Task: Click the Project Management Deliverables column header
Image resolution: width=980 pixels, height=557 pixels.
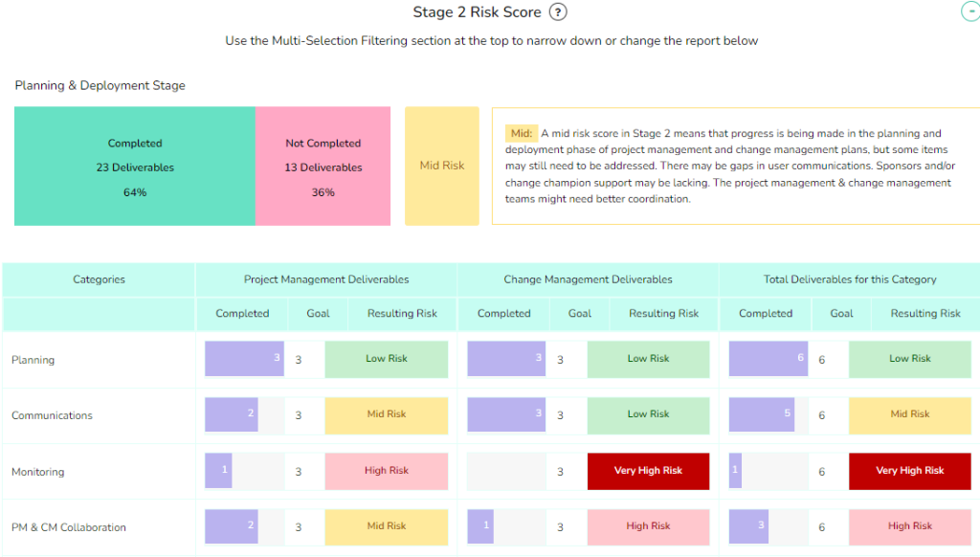Action: 326,279
